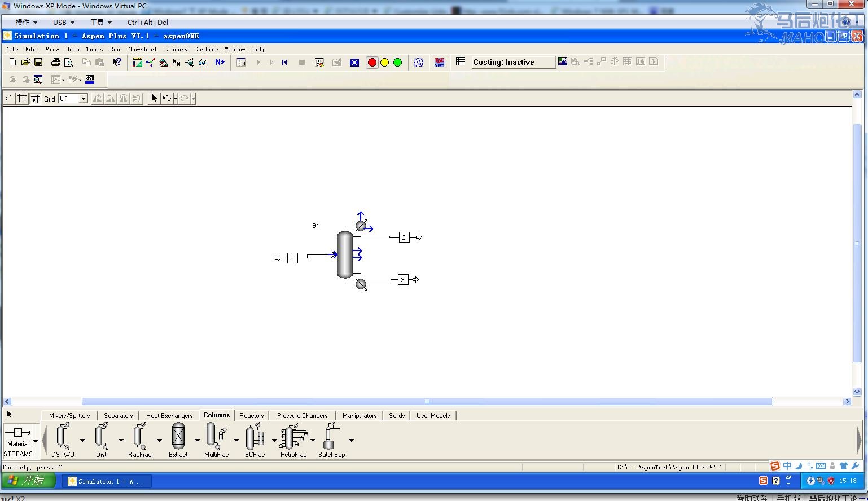Viewport: 868px width, 501px height.
Task: Open the 操作 dropdown in Virtual PC bar
Action: [26, 22]
